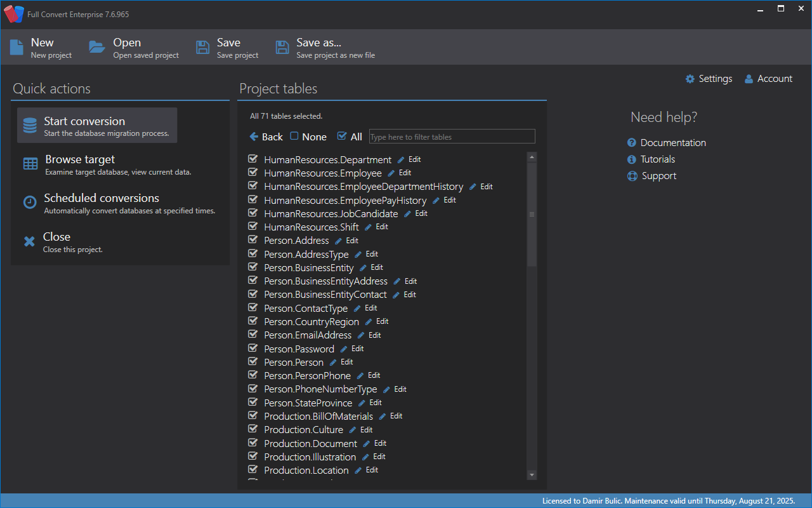Click the Save project disk icon
The width and height of the screenshot is (812, 508).
point(202,48)
